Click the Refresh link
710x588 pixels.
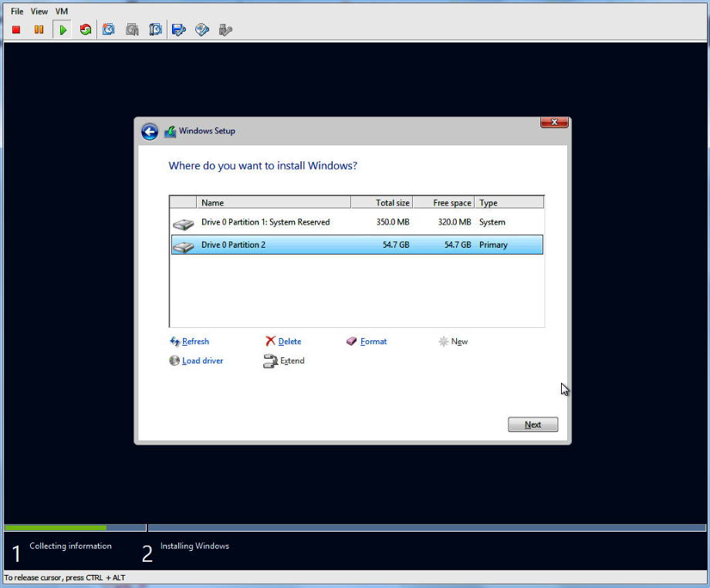(195, 342)
